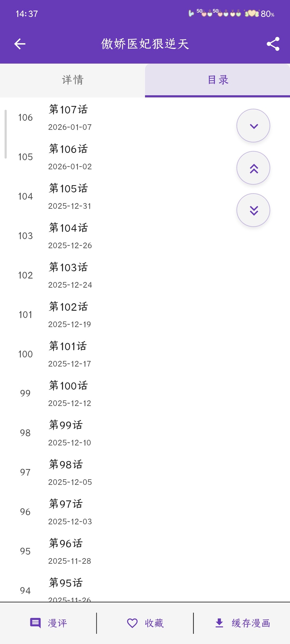Screen dimensions: 290x644
Task: Click the chapter list scrollbar thumb
Action: click(6, 134)
